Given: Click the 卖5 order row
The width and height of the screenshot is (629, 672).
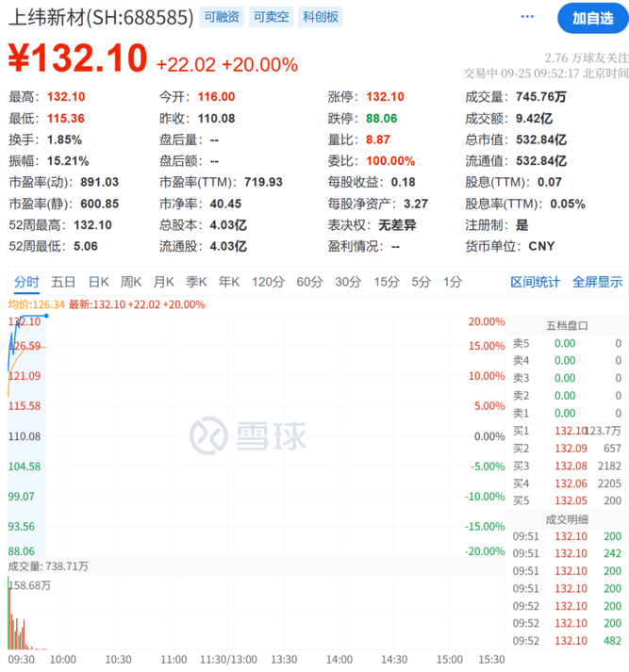Looking at the screenshot, I should coord(567,343).
